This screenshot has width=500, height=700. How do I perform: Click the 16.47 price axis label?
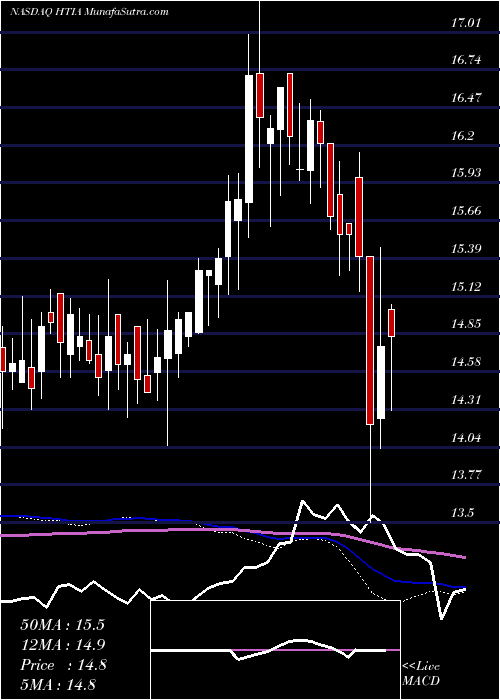pyautogui.click(x=466, y=97)
